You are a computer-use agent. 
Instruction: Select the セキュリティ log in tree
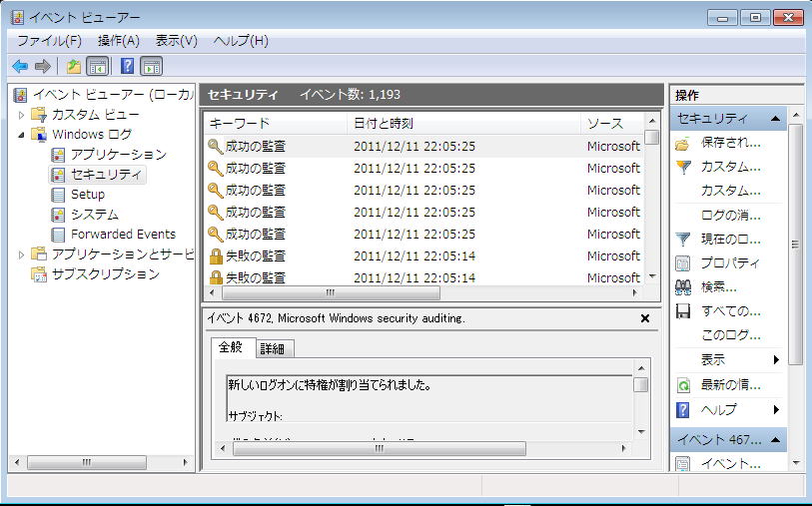point(106,175)
